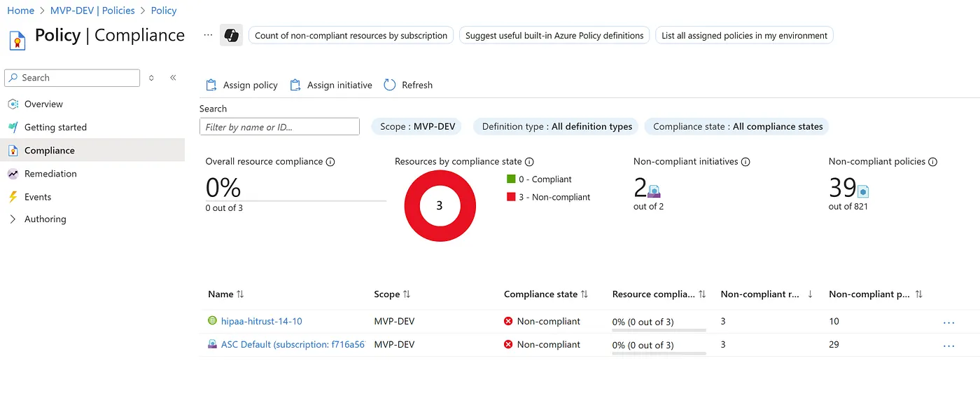Open the hipaa-hitrust-14-10 initiative link

tap(261, 322)
